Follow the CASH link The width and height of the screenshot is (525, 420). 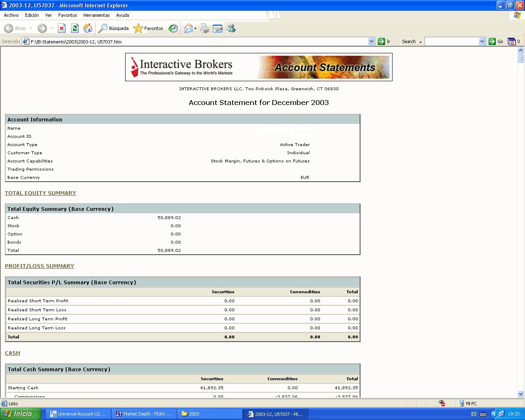point(12,353)
